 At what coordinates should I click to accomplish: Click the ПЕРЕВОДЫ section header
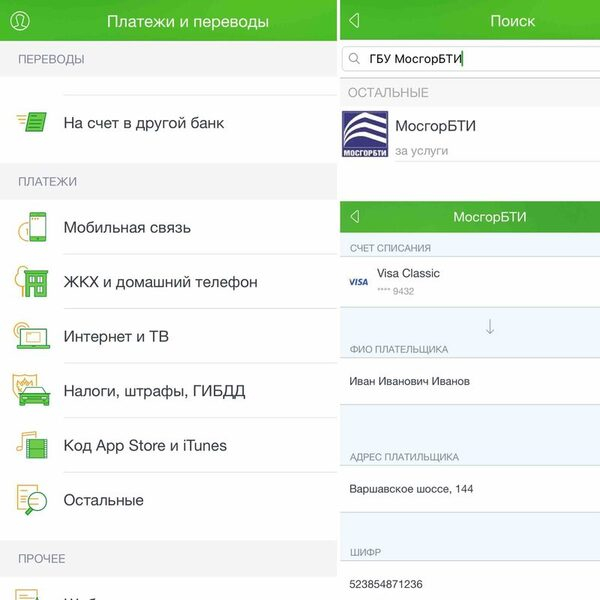click(51, 59)
